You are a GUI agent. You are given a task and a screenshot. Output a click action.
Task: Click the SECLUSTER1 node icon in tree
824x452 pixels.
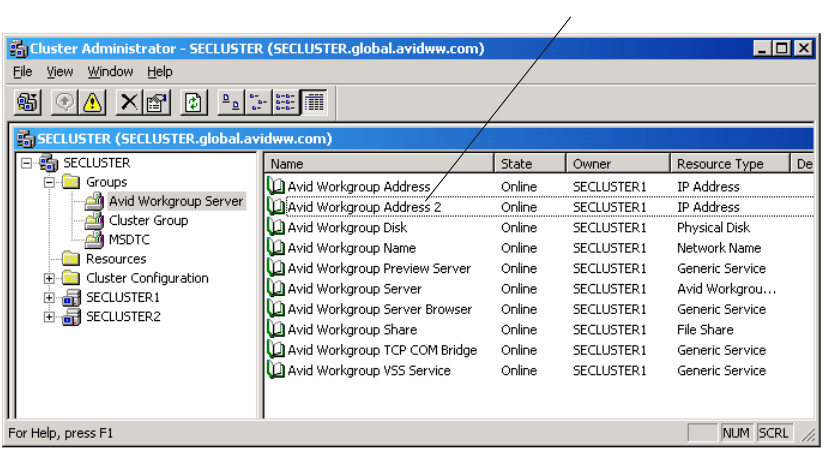(x=71, y=297)
